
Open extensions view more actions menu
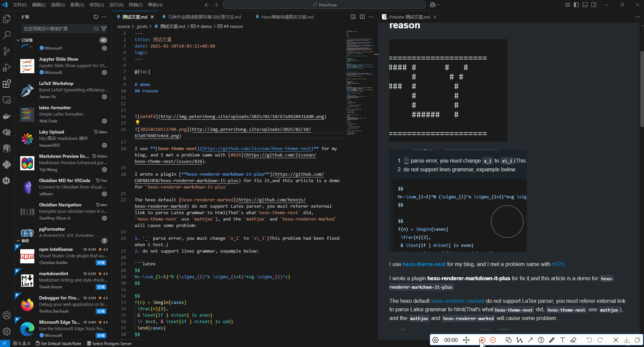pos(104,17)
